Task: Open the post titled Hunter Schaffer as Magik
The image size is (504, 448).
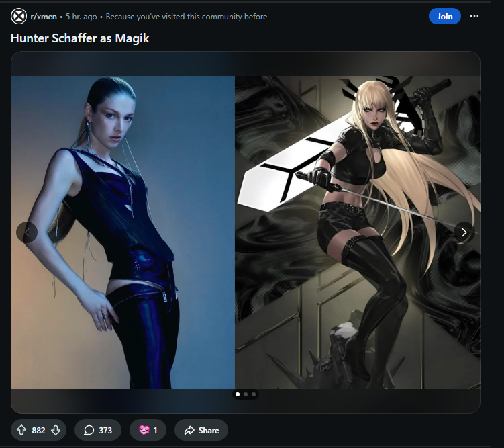Action: click(x=80, y=38)
